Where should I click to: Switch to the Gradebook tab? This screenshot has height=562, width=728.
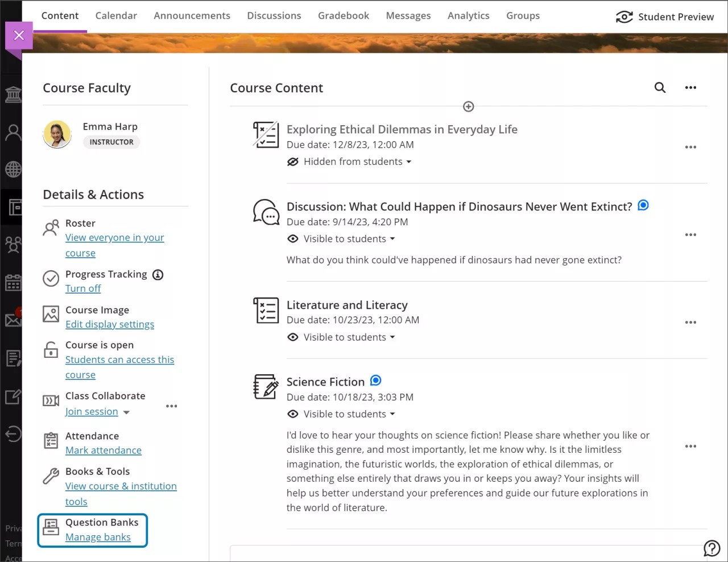(343, 15)
